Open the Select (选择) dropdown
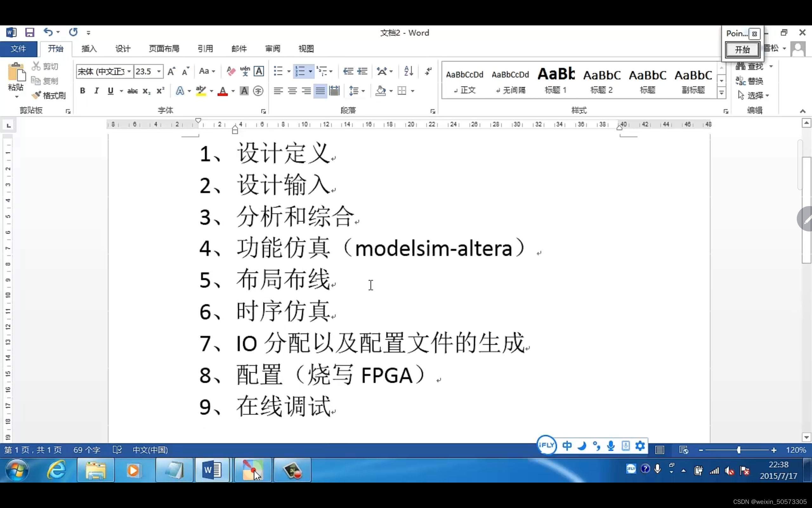 click(x=753, y=96)
